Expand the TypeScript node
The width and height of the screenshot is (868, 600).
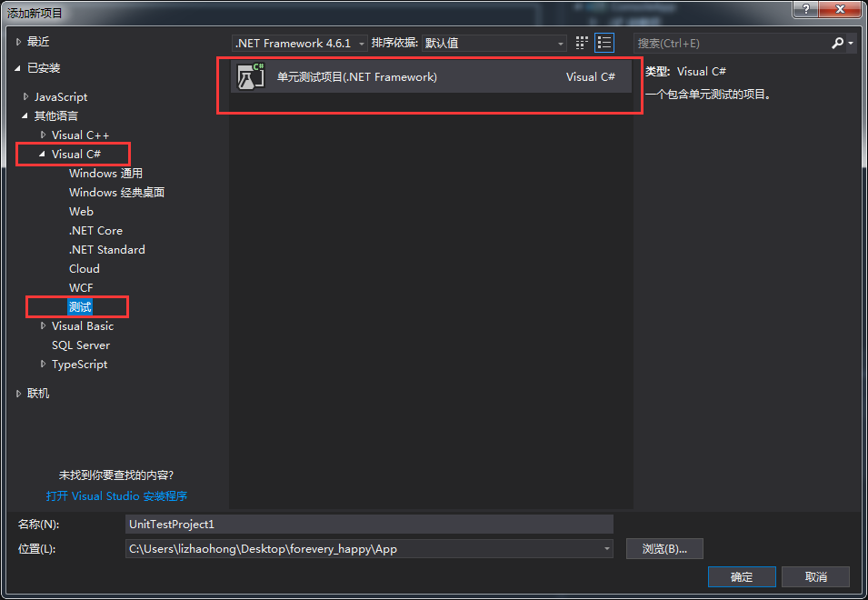[43, 365]
